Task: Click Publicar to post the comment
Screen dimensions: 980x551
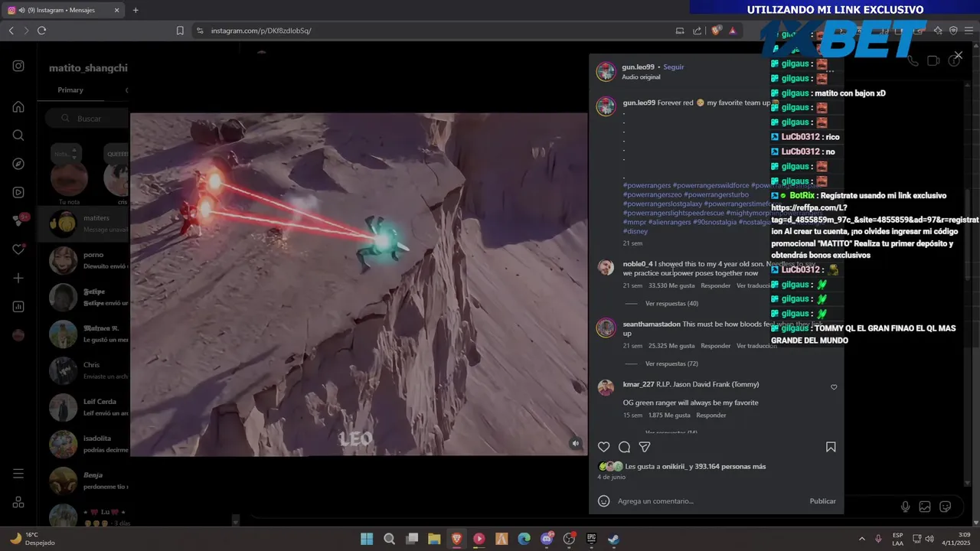Action: 823,501
